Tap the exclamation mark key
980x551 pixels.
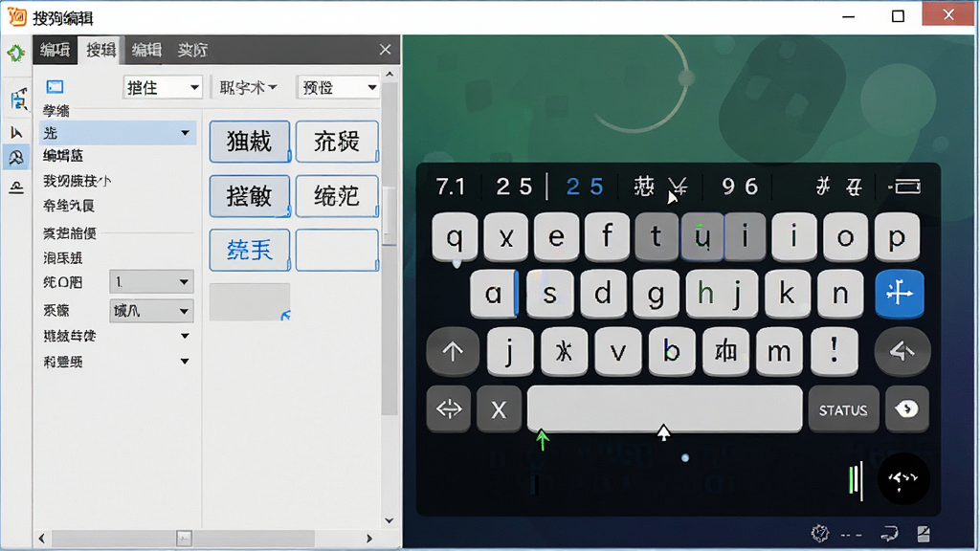[834, 350]
